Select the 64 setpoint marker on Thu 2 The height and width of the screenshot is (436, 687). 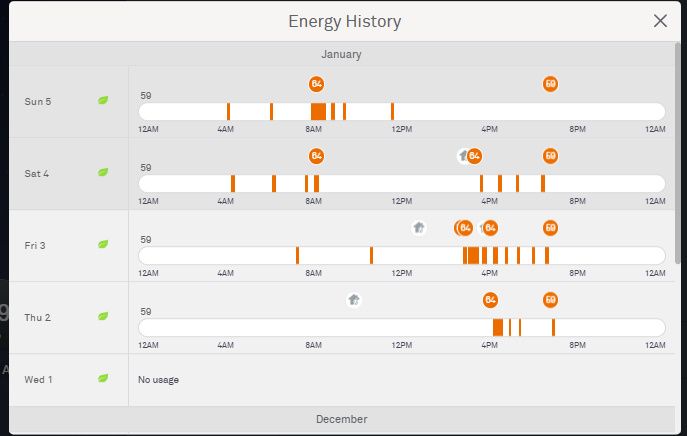490,300
